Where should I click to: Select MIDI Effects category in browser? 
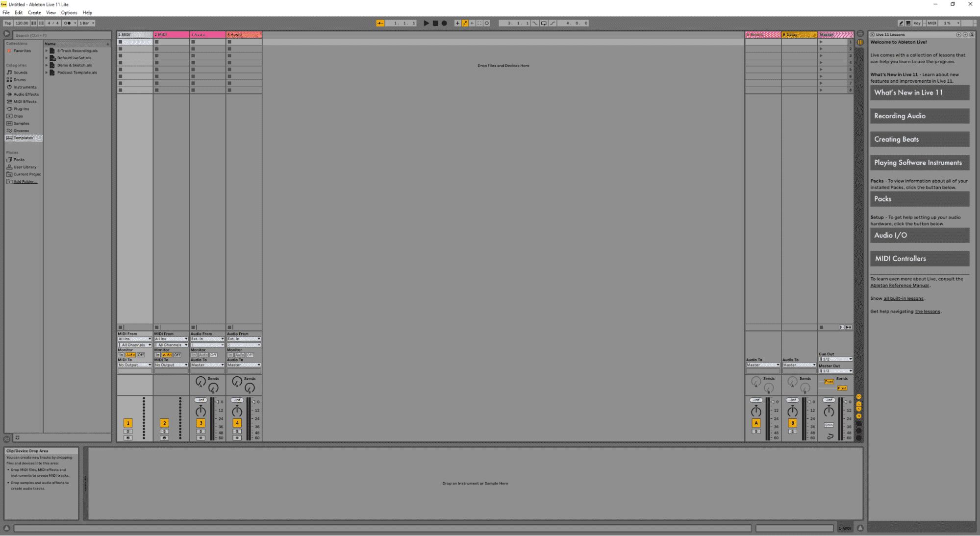pos(25,101)
